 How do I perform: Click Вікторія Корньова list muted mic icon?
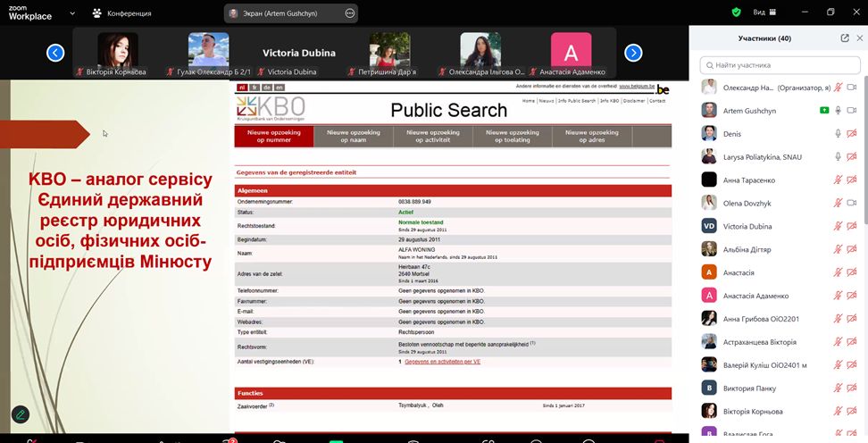[839, 412]
